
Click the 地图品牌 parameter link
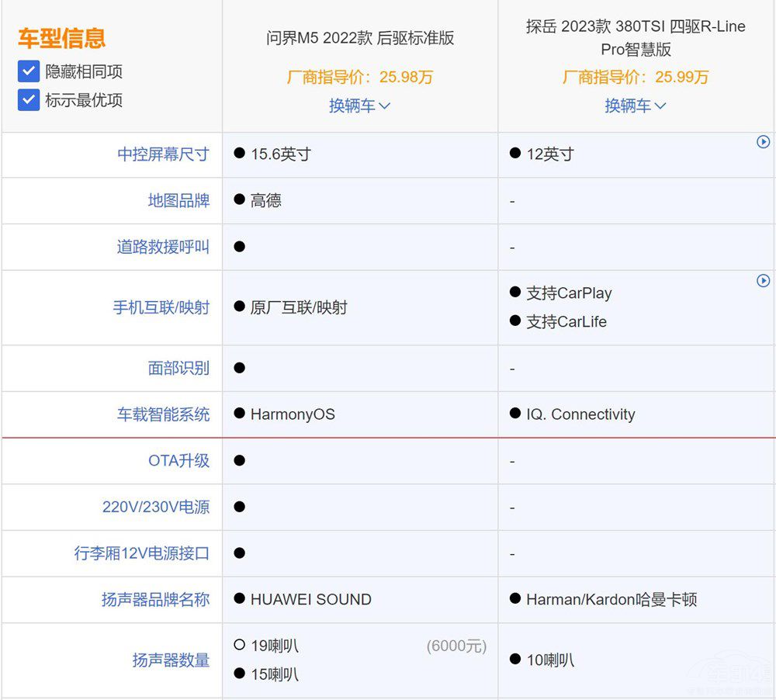click(x=178, y=201)
